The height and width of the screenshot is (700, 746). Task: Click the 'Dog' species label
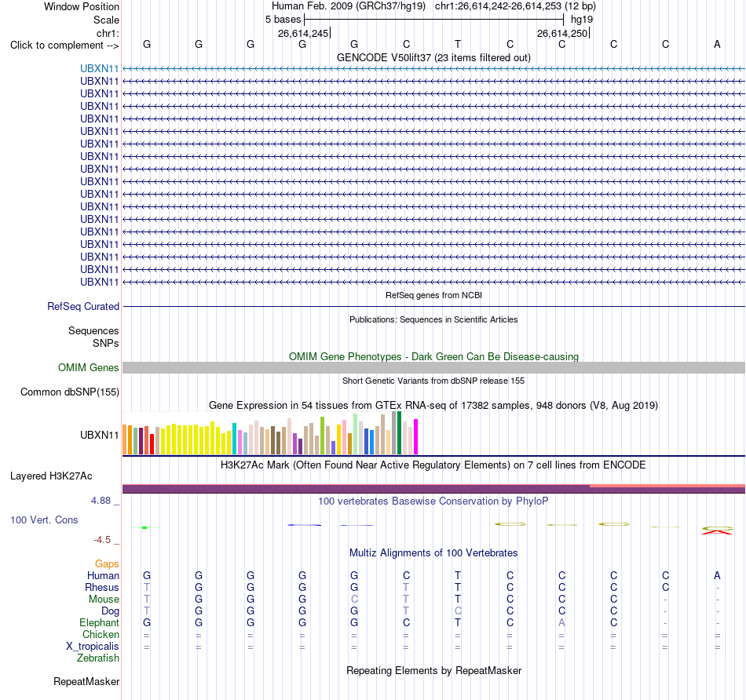click(110, 611)
